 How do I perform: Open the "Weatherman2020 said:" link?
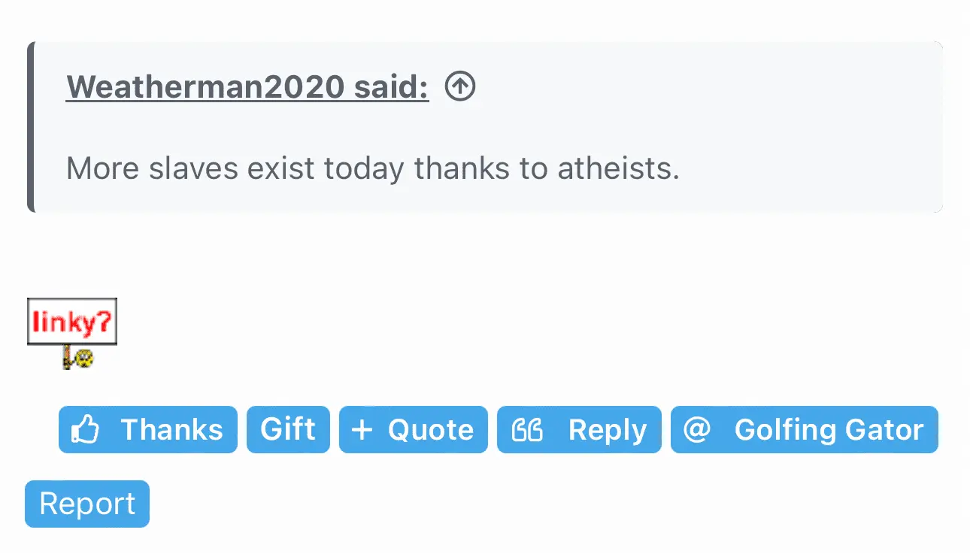[x=247, y=87]
